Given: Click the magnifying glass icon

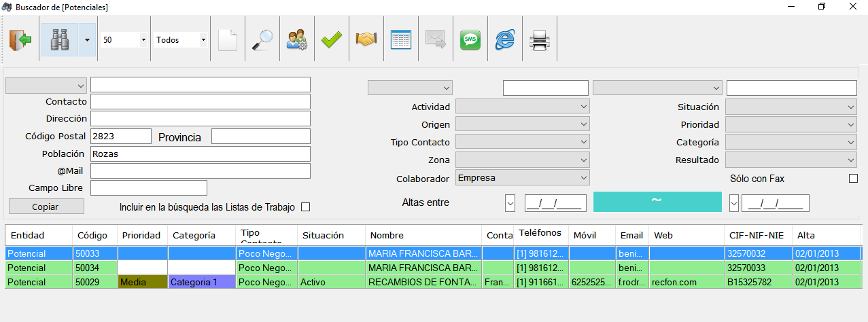Looking at the screenshot, I should [x=262, y=40].
